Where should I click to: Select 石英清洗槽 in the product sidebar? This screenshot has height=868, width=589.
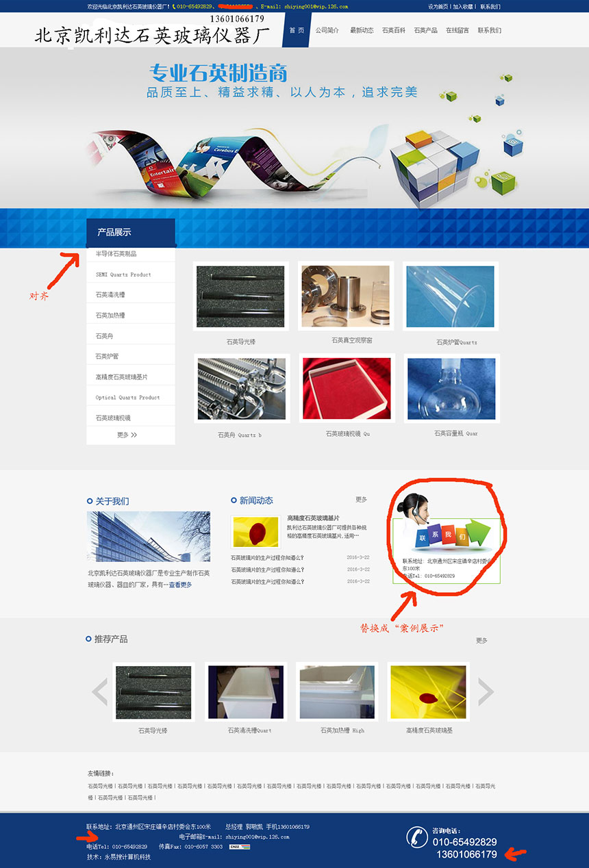[110, 295]
